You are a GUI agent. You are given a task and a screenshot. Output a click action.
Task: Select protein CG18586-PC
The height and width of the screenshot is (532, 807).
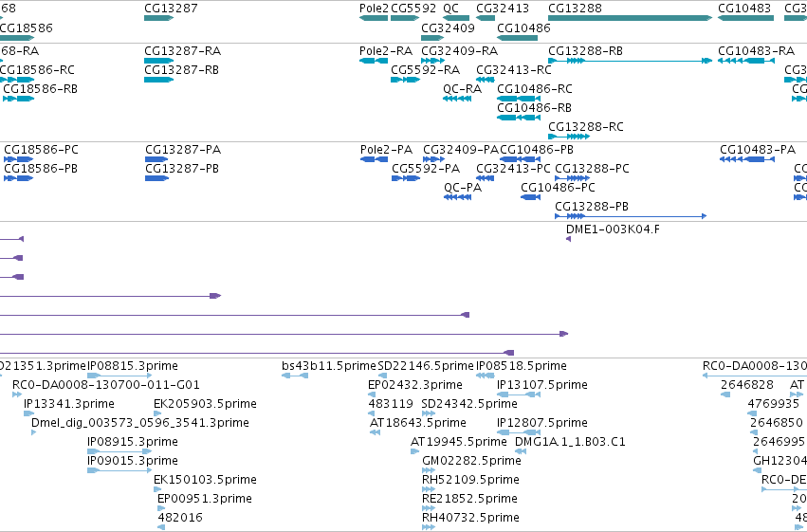(x=19, y=159)
